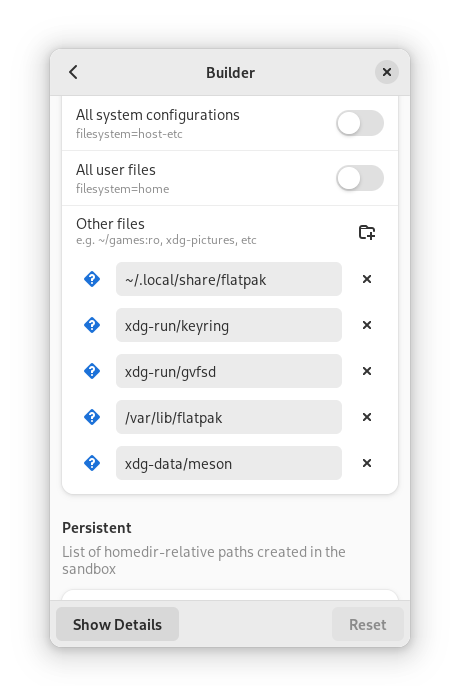
Task: Remove the /var/lib/flatpak entry
Action: pos(367,417)
